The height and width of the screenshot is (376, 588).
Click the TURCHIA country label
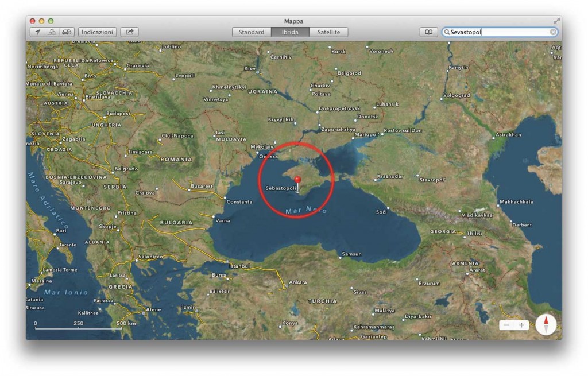tap(323, 301)
